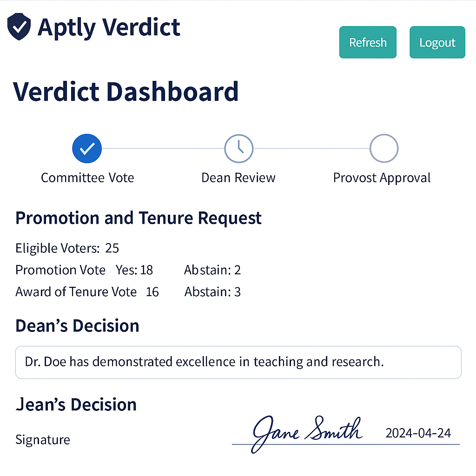Click the 2024-04-24 date field
The width and height of the screenshot is (476, 476).
417,433
